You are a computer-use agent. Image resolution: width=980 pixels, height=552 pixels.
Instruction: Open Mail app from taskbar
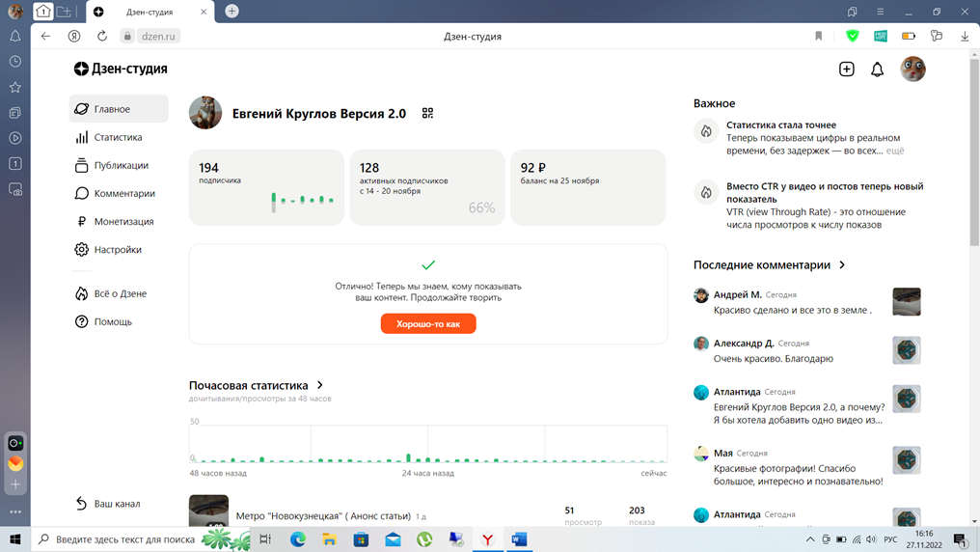[394, 538]
